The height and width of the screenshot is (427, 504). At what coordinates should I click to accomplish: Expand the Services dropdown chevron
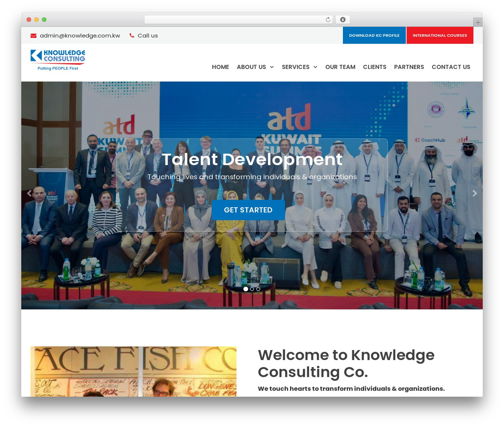click(x=315, y=67)
